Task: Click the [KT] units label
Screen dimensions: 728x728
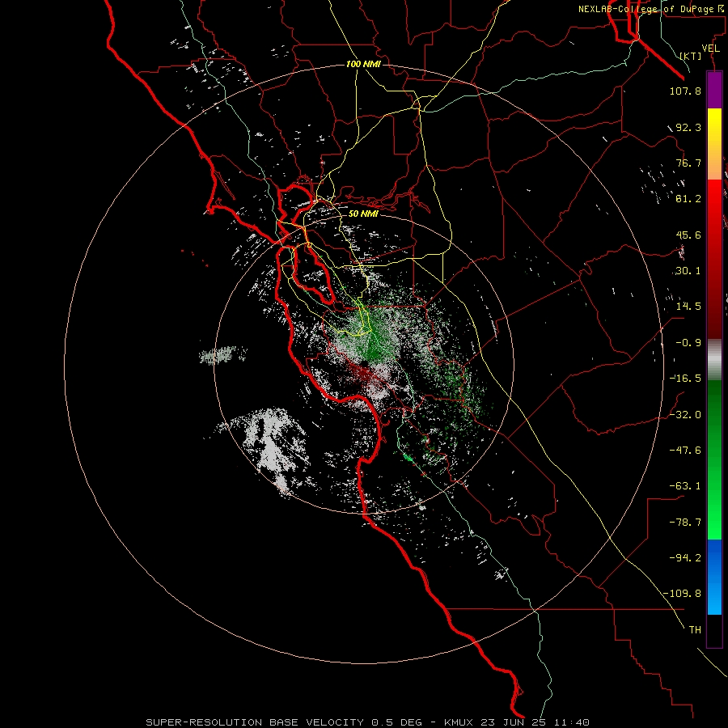Action: pos(691,56)
